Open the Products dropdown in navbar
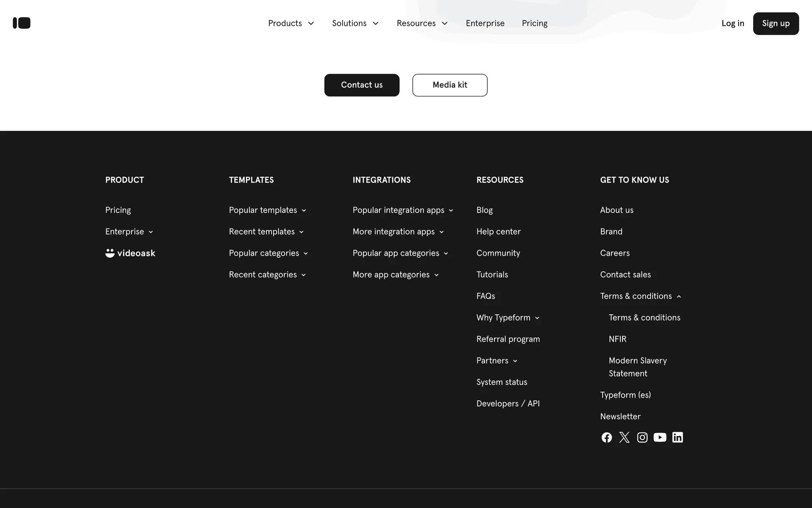 pyautogui.click(x=291, y=23)
